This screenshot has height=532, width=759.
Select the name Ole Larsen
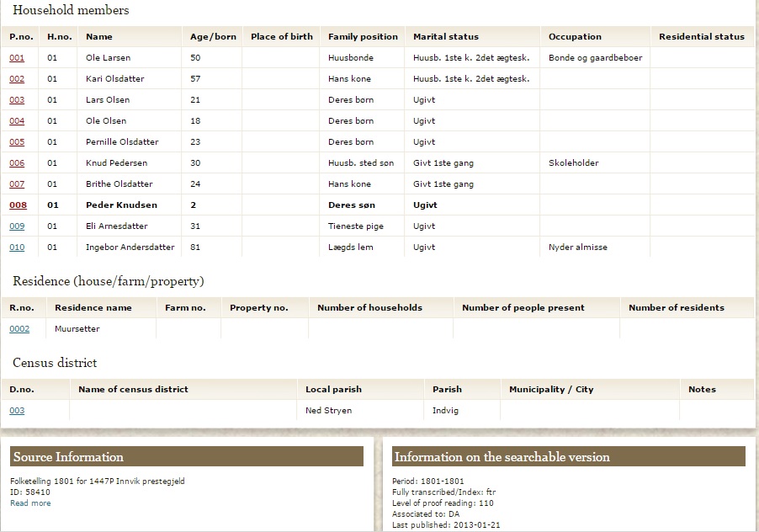[108, 57]
